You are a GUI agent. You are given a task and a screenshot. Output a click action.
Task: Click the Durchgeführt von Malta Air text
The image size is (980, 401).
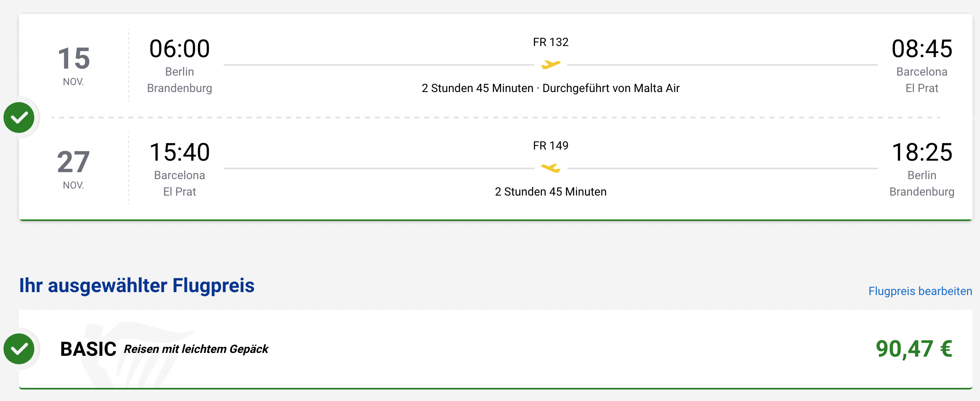[x=611, y=88]
